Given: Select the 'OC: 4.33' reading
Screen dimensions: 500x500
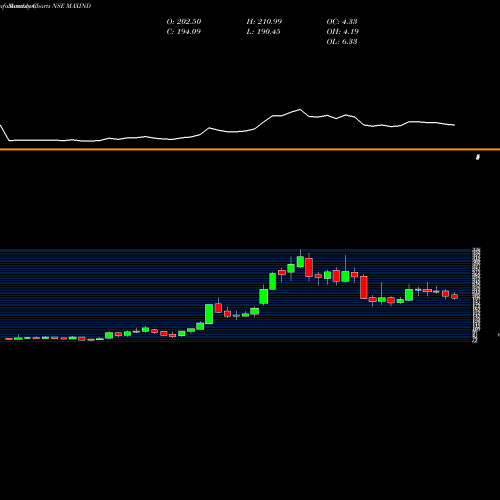Looking at the screenshot, I should click(342, 22).
